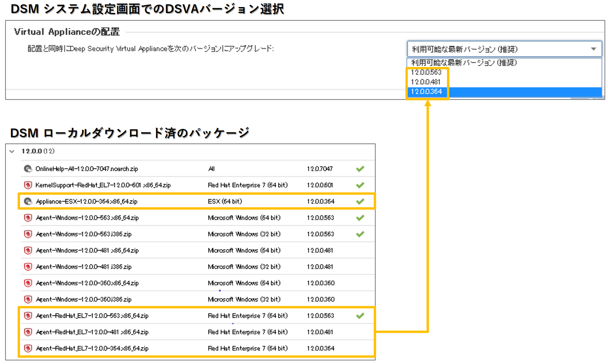
Task: Collapse the 12.0.0 package group
Action: click(12, 151)
